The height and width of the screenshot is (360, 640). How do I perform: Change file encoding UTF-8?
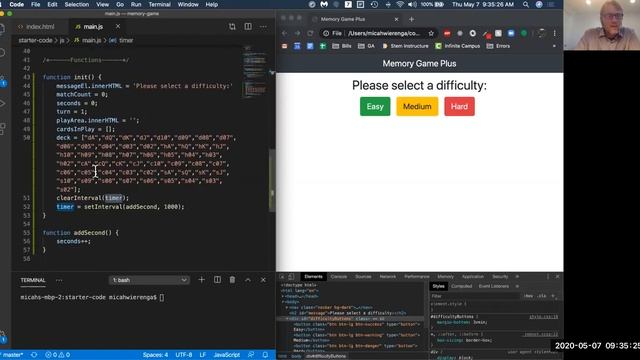(184, 355)
